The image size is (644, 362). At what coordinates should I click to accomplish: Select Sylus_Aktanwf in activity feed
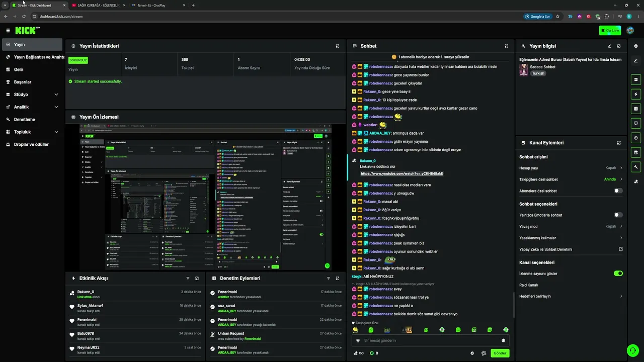tap(90, 306)
